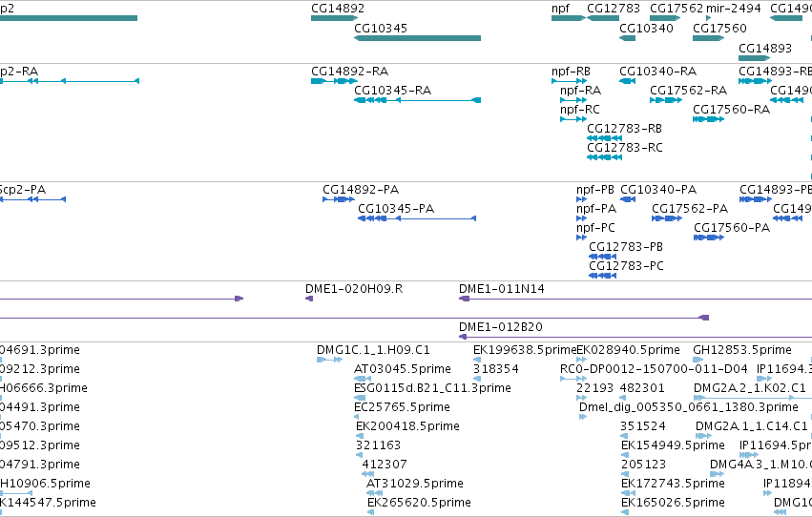Select transcript CG10340-RA
Image resolution: width=812 pixels, height=517 pixels.
627,81
